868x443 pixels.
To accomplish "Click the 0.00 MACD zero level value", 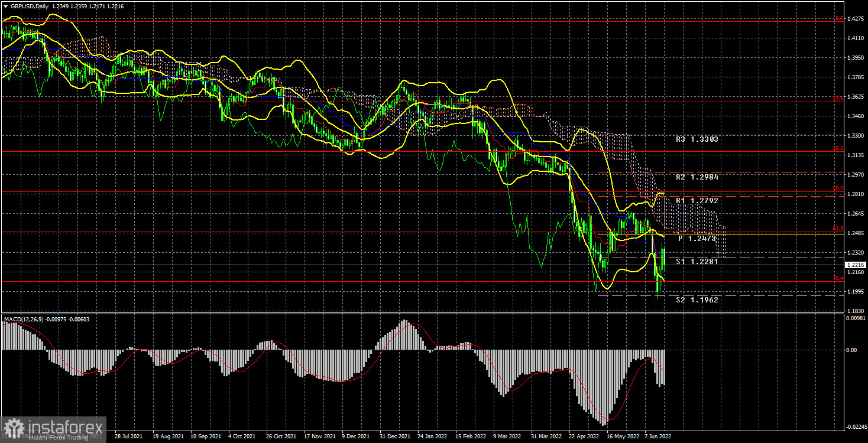I will point(851,350).
